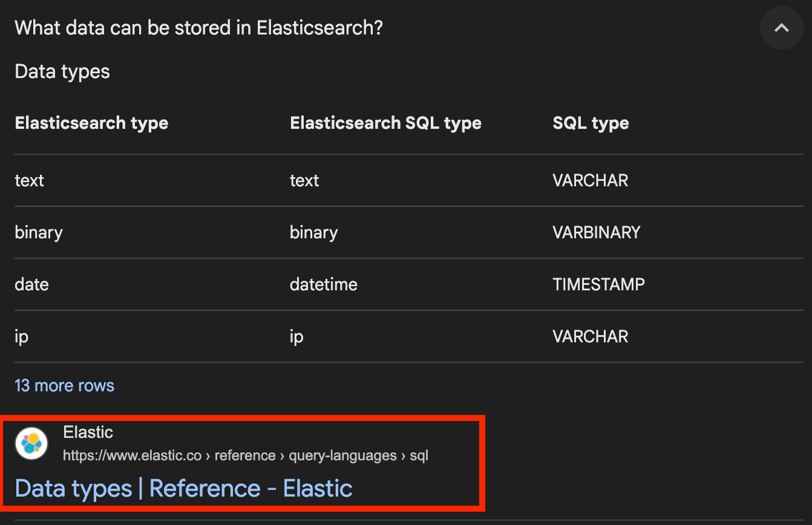Image resolution: width=812 pixels, height=525 pixels.
Task: Show the 13 more rows link
Action: 64,386
